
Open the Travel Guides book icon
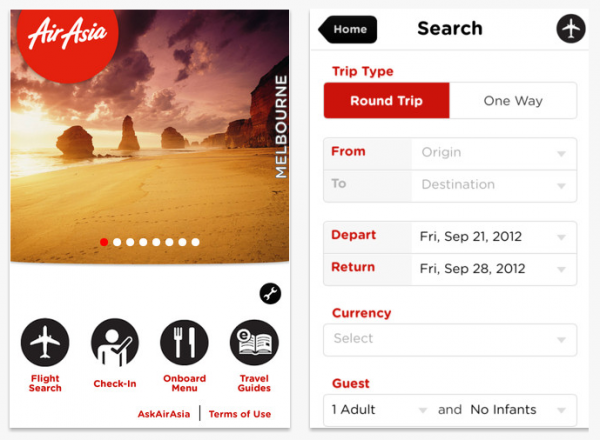254,344
